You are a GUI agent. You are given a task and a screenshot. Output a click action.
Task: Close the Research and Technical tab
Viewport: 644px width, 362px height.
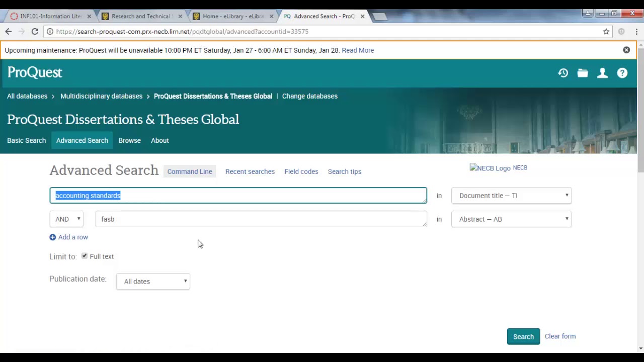(x=180, y=16)
